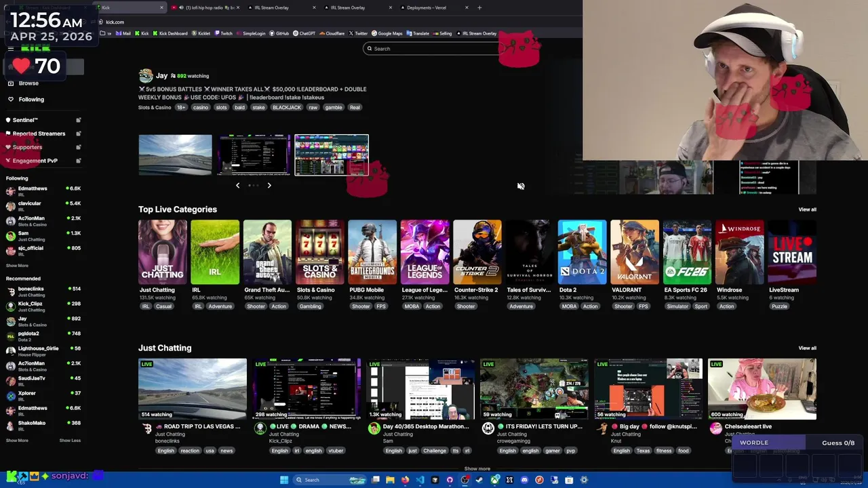The width and height of the screenshot is (868, 488).
Task: Open the Windows Start menu
Action: click(x=284, y=480)
